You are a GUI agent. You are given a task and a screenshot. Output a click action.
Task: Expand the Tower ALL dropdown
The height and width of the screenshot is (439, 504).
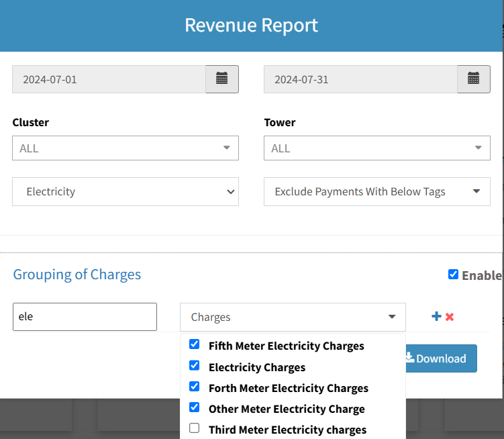376,148
